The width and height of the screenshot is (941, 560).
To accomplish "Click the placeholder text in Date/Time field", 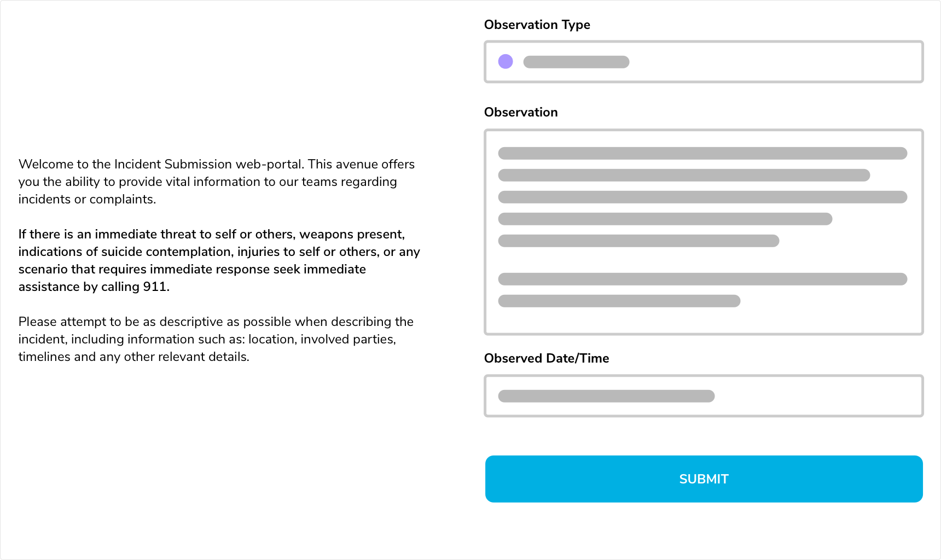I will click(606, 396).
